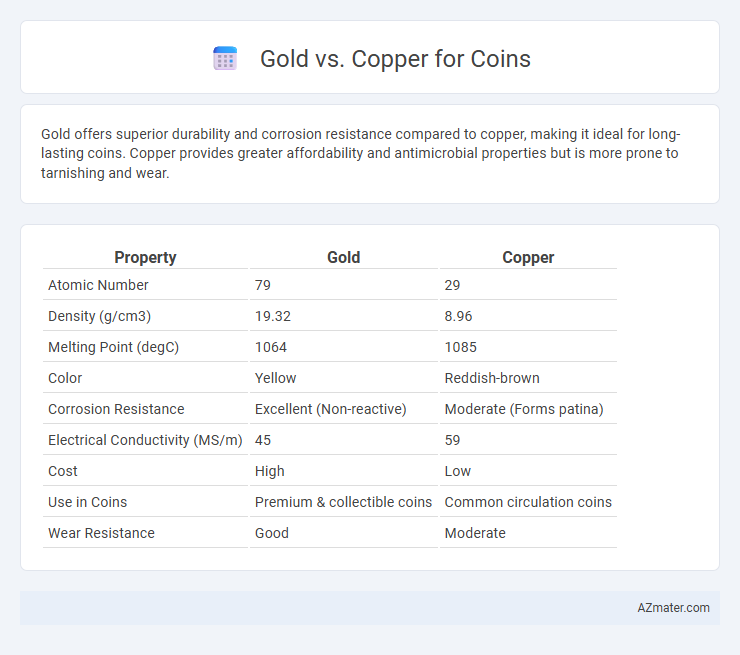Click the 'Wear Resistance' row label
This screenshot has width=740, height=655.
click(x=101, y=533)
